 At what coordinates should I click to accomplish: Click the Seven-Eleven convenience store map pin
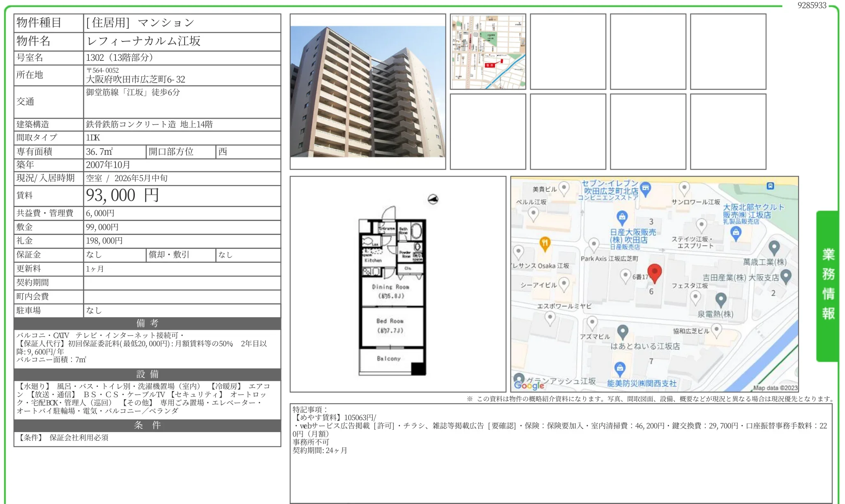click(x=646, y=188)
